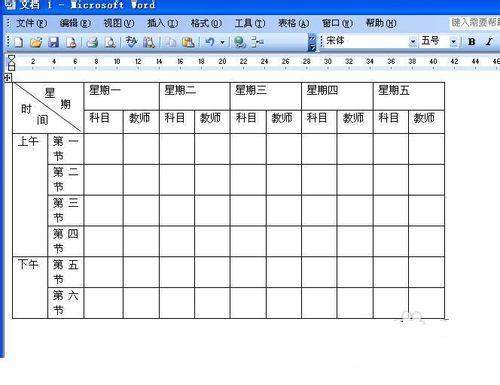Click the 星期一 header cell
500x385 pixels.
coord(122,96)
